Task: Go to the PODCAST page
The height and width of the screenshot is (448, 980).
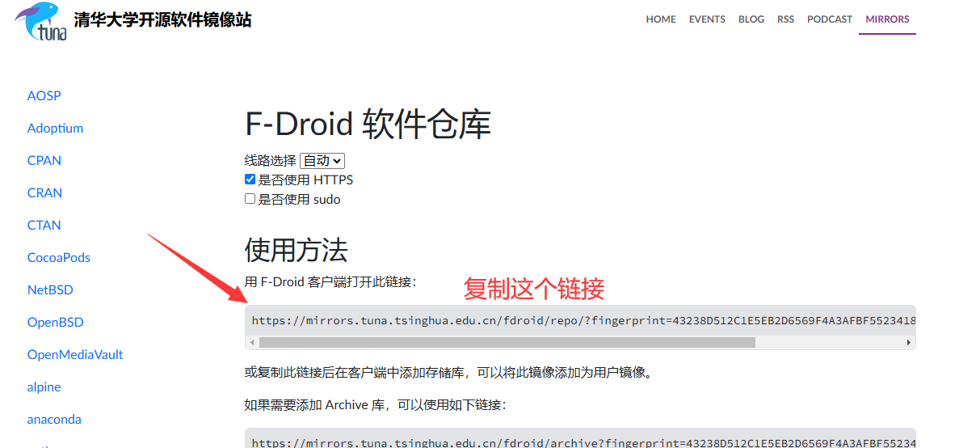Action: [830, 19]
